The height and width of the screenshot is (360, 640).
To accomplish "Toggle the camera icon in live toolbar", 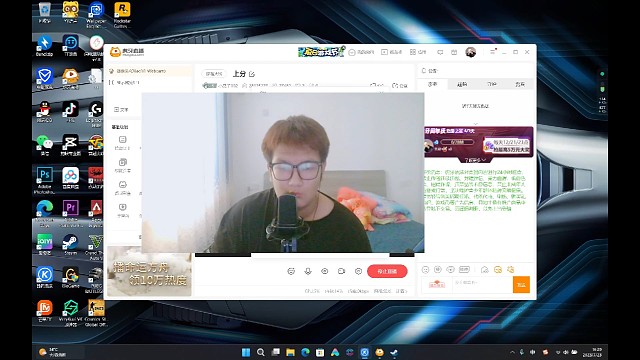I will click(x=341, y=271).
